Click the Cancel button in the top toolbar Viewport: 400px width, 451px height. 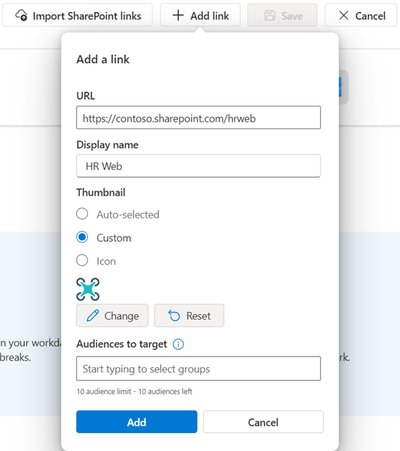pos(361,15)
